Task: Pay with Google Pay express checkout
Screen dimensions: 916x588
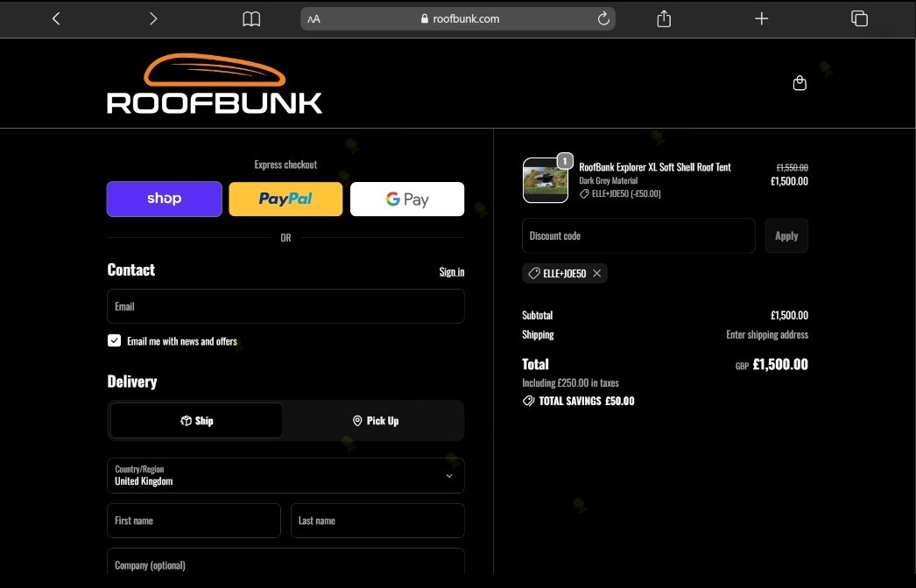Action: pyautogui.click(x=407, y=199)
